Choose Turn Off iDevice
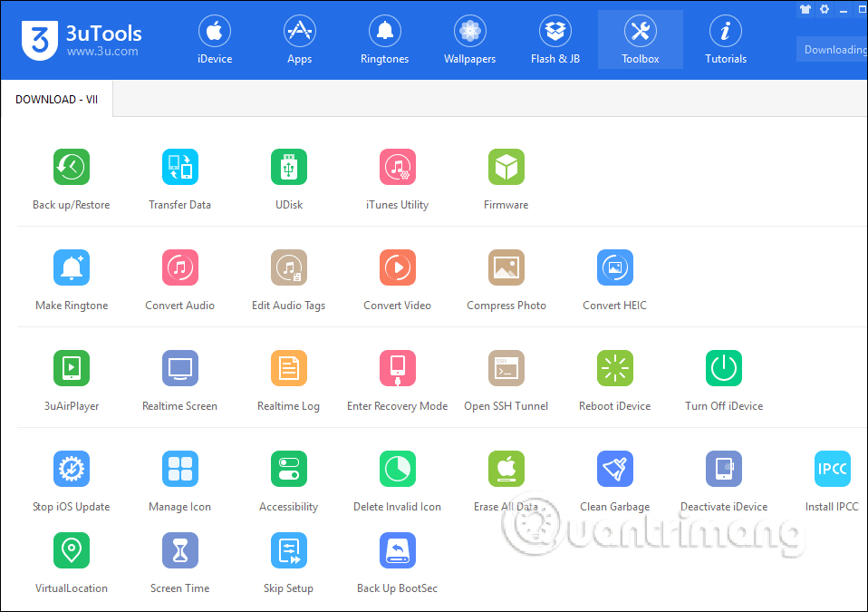This screenshot has height=612, width=868. coord(724,368)
